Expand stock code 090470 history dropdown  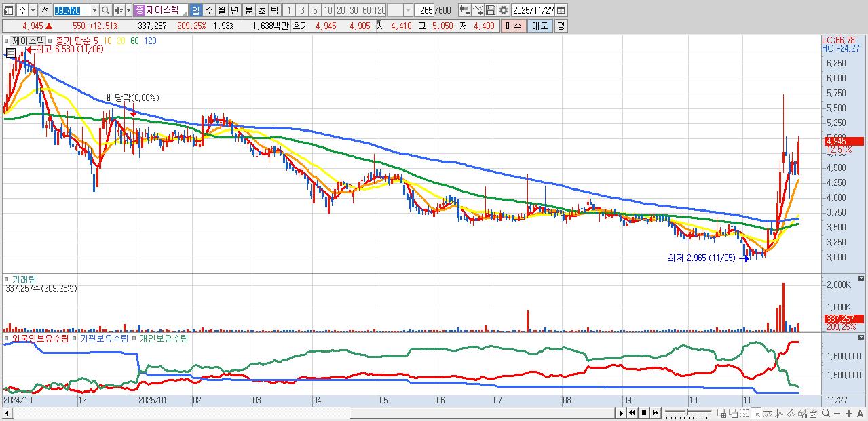pos(94,10)
